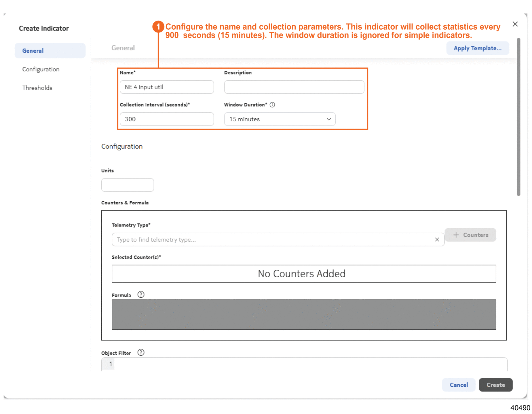Click the Window Duration info icon

tap(272, 105)
